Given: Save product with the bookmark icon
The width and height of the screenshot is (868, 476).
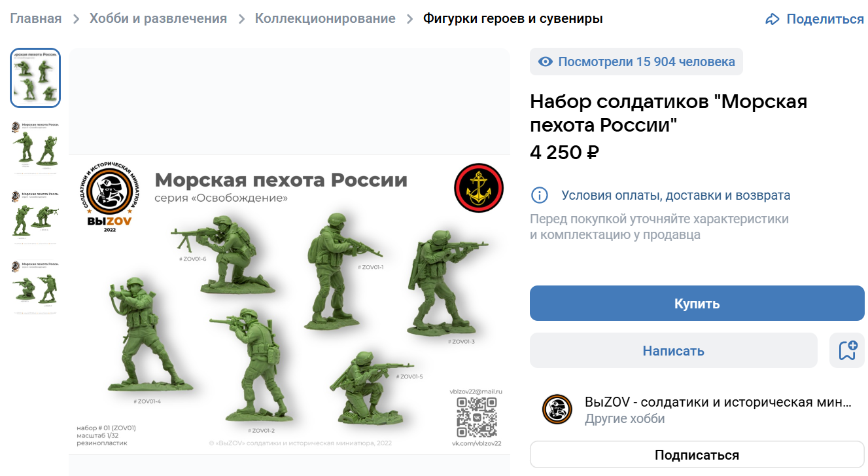Looking at the screenshot, I should 847,350.
